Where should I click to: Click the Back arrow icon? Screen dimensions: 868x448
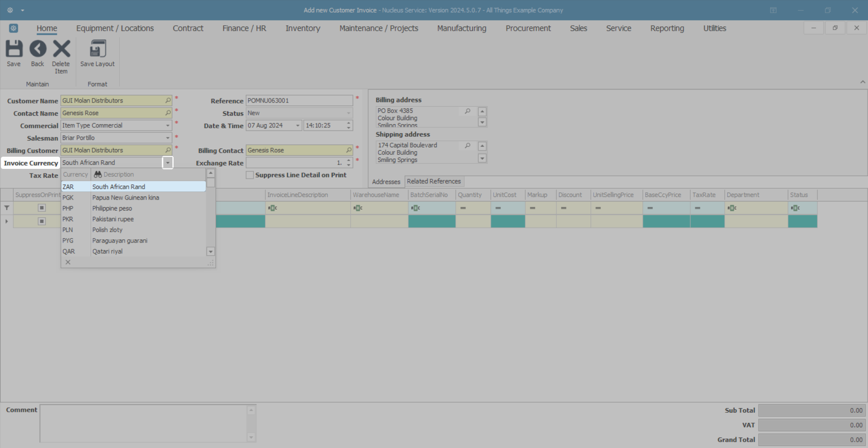(38, 49)
